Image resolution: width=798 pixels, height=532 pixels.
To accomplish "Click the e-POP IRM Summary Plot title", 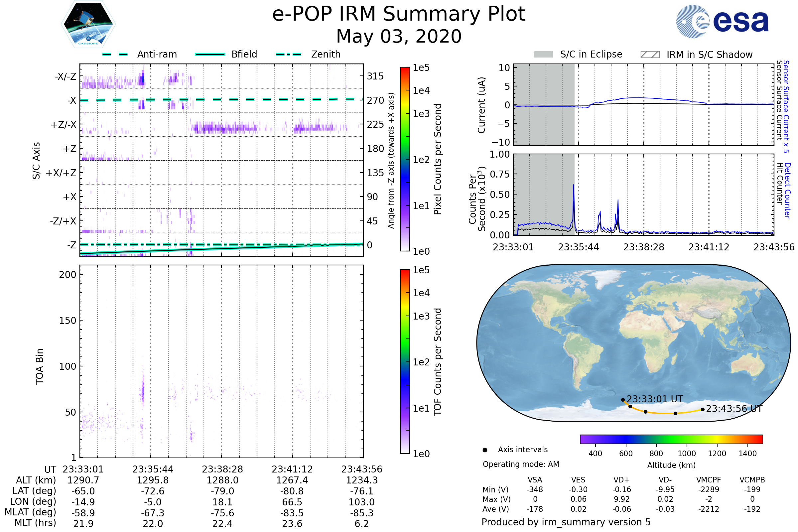I will [399, 14].
